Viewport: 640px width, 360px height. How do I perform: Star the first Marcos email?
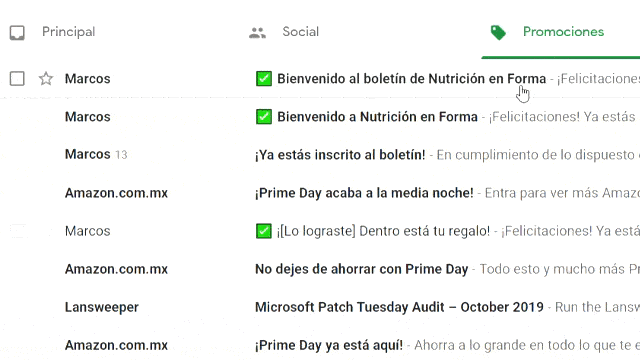point(46,78)
